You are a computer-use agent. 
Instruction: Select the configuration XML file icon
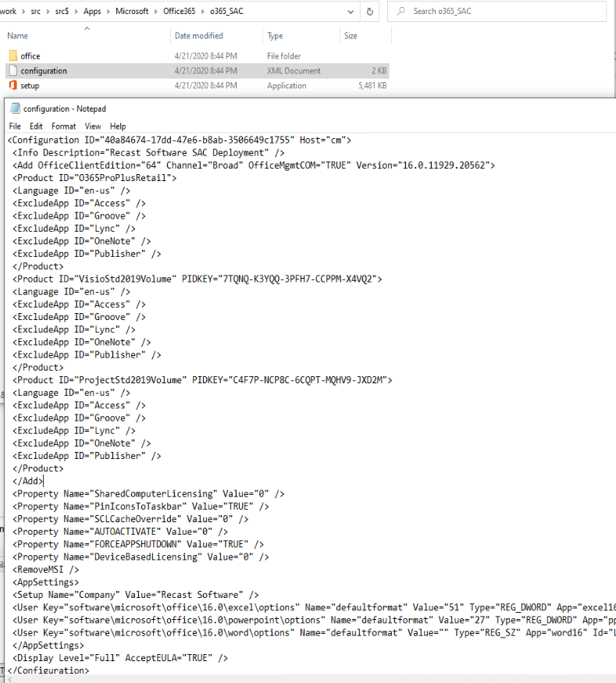pyautogui.click(x=12, y=71)
